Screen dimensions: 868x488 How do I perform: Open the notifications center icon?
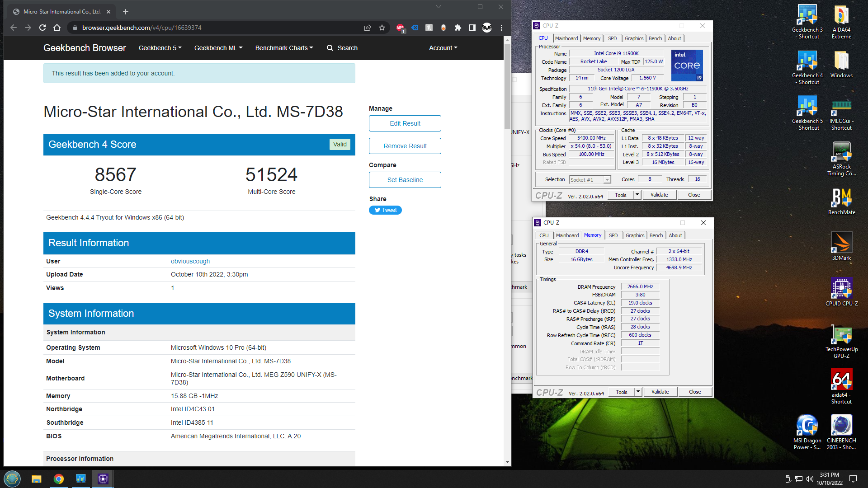(x=853, y=479)
